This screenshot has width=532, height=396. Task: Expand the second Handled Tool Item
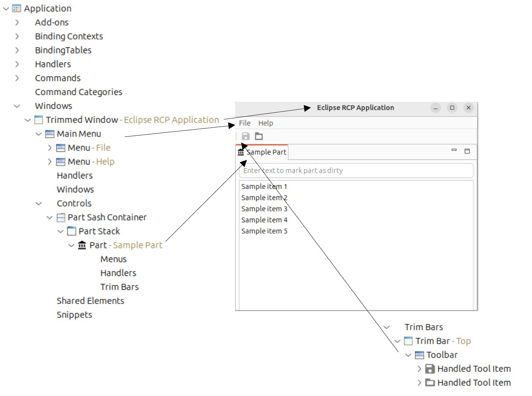(420, 382)
